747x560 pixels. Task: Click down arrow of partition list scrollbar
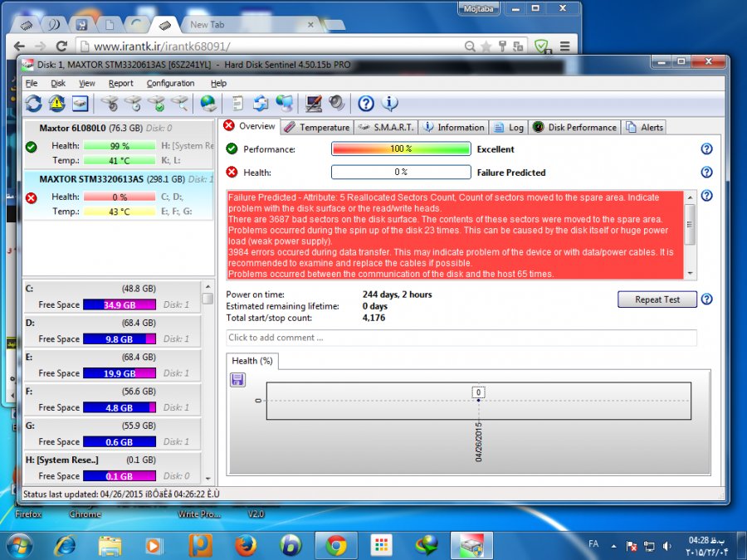pos(207,478)
